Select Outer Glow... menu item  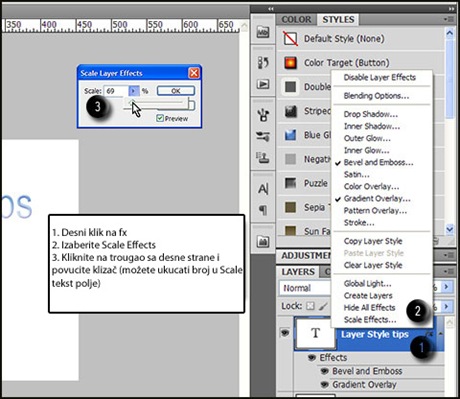coord(367,138)
